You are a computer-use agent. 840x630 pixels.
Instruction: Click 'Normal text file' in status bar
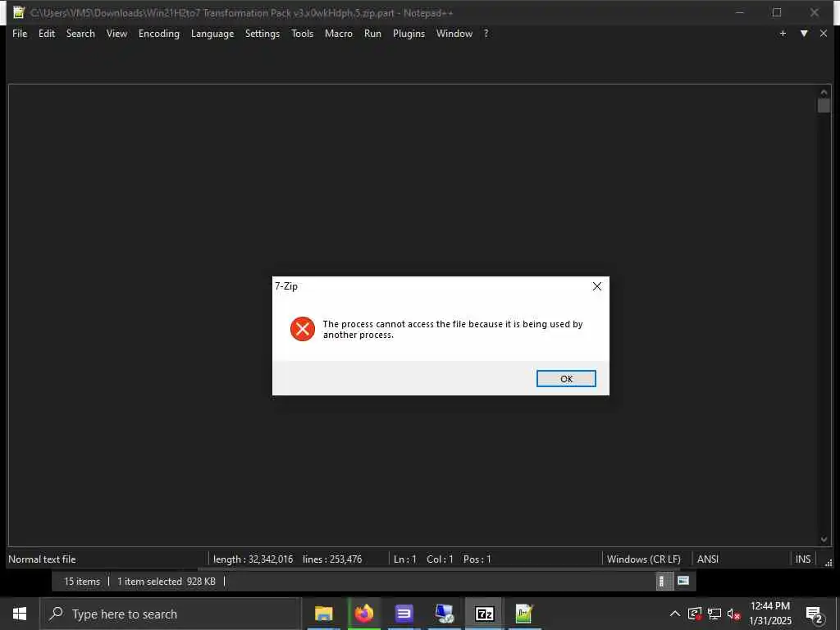(42, 559)
